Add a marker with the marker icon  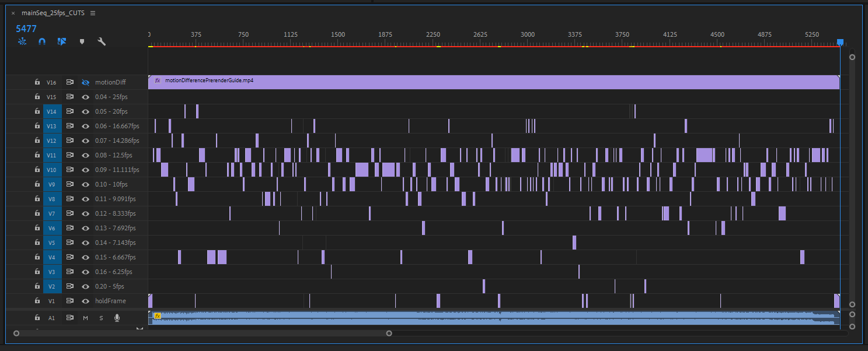coord(82,41)
